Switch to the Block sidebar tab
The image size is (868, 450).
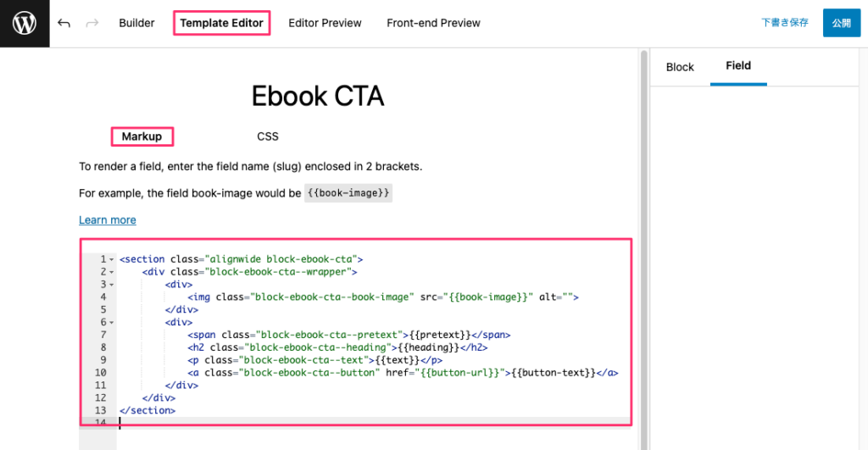point(680,67)
